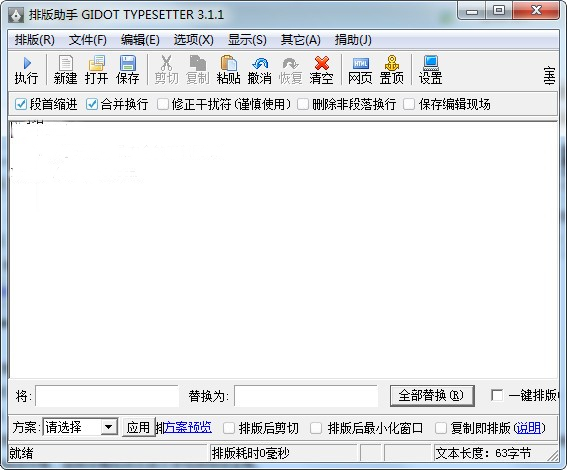The height and width of the screenshot is (470, 567).
Task: Undo last action via 撤消 icon
Action: (260, 70)
